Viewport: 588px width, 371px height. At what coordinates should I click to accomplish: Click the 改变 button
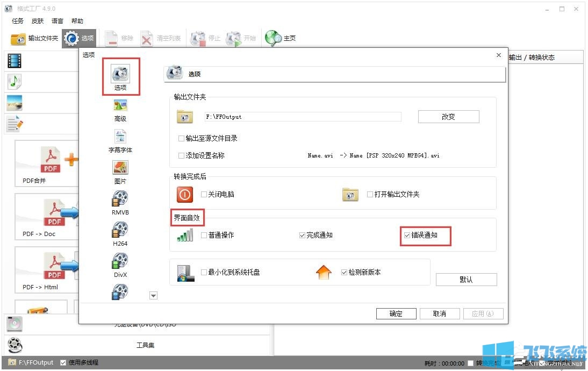pos(448,117)
